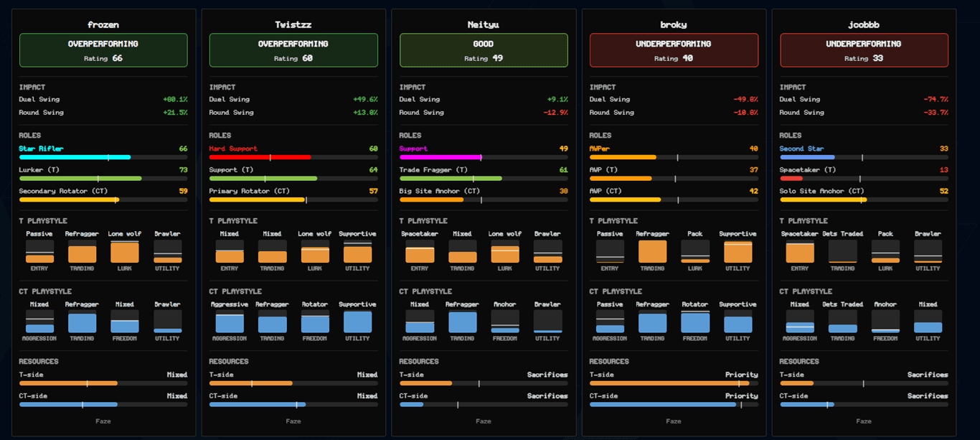
Task: Click Neityu's T playstyle ENTRY bar tile
Action: click(x=420, y=251)
